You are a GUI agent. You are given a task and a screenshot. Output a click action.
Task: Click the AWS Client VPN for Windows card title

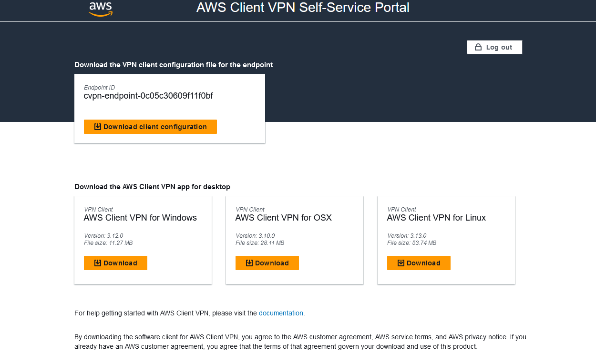(140, 218)
